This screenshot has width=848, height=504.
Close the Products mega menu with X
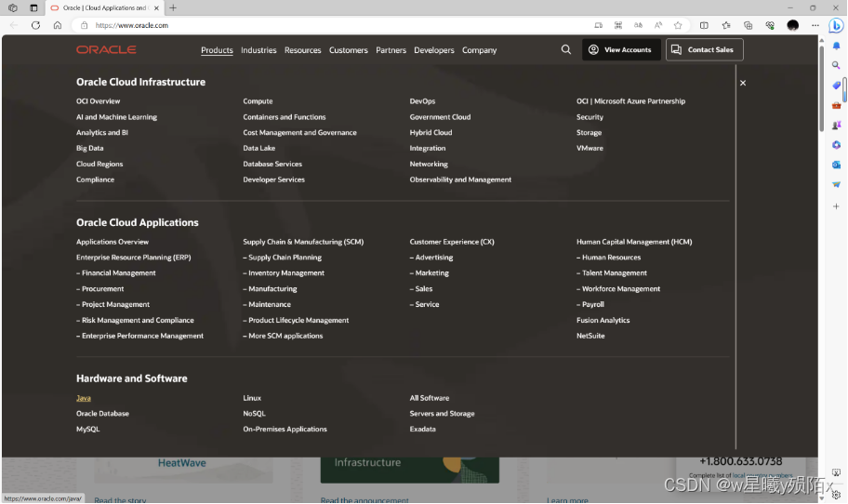point(743,83)
